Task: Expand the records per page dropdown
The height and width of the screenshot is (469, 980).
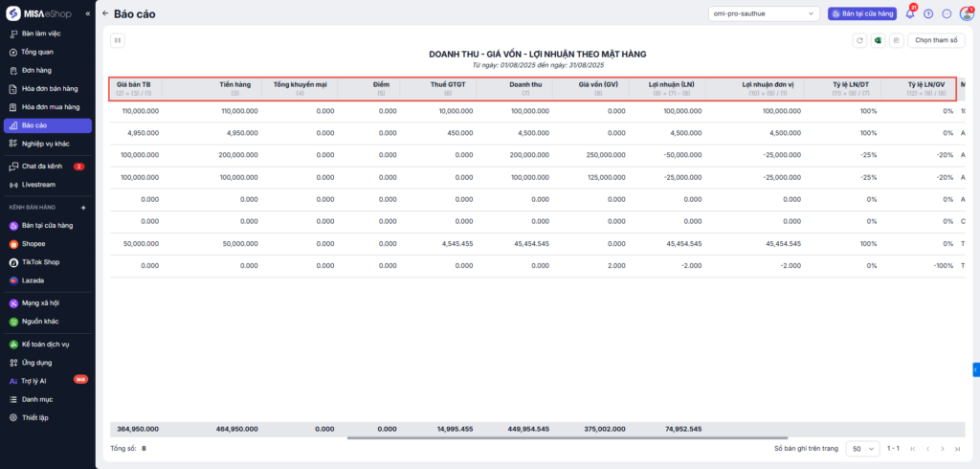Action: pos(861,448)
